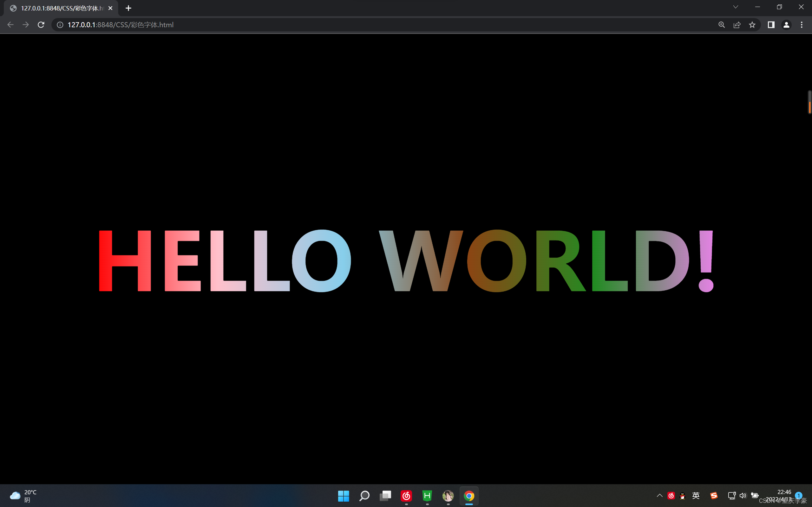Image resolution: width=812 pixels, height=507 pixels.
Task: Click the zoom magnifier icon in address bar
Action: (x=721, y=25)
